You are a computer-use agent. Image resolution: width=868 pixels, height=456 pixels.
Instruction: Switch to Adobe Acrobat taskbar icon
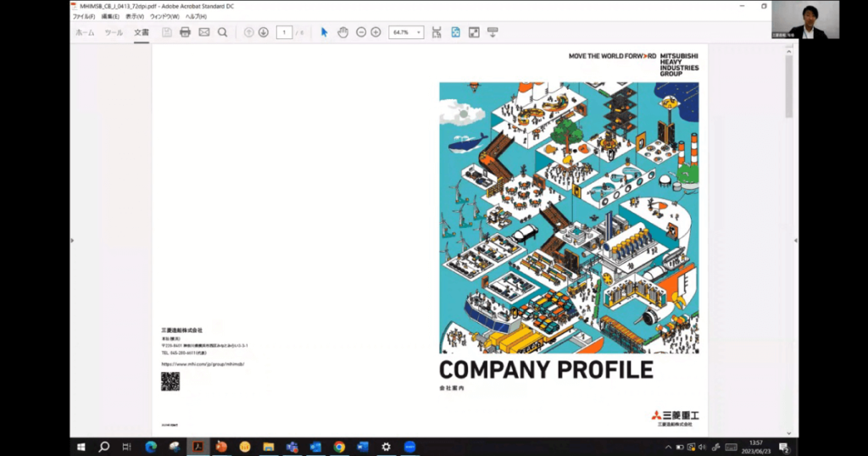(x=198, y=447)
